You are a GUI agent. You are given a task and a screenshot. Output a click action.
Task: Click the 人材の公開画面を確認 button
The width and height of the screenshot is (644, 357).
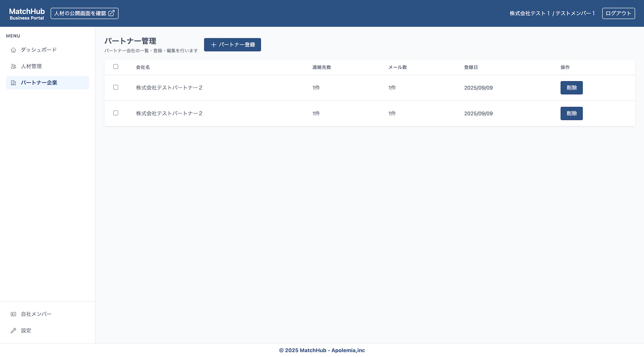(x=84, y=13)
